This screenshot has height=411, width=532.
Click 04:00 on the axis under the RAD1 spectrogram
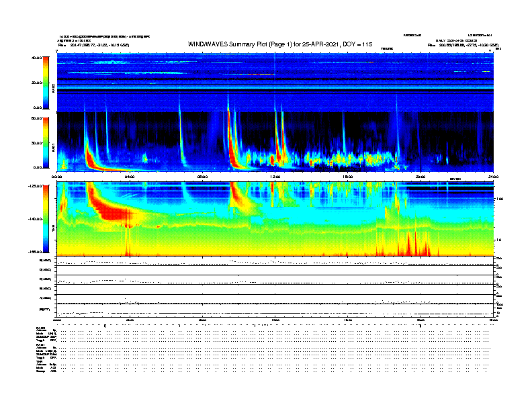(x=130, y=177)
